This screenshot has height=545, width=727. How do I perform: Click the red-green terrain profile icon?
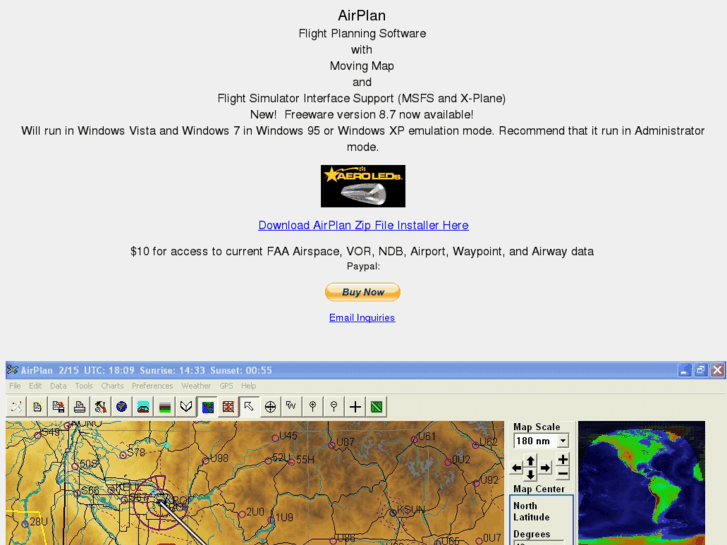165,407
